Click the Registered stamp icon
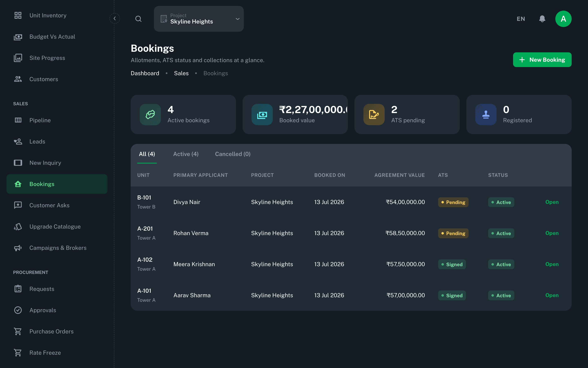Screen dimensions: 588x368 [x=486, y=114]
